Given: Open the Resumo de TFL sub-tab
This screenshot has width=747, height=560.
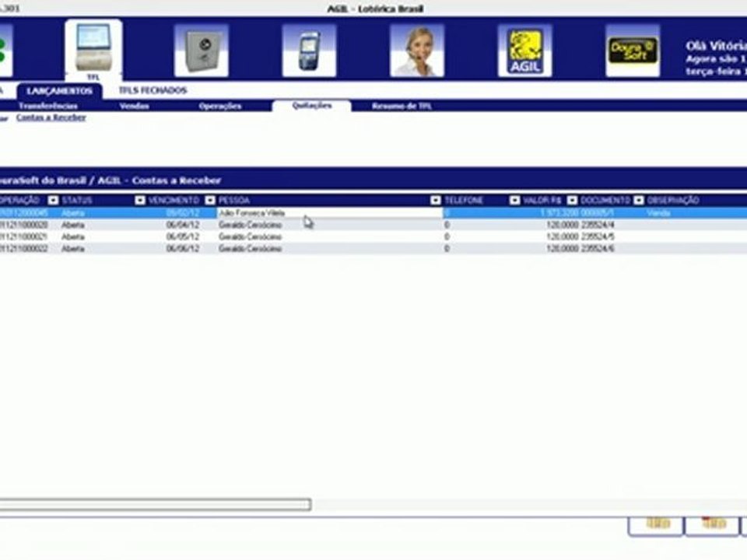Looking at the screenshot, I should point(402,106).
